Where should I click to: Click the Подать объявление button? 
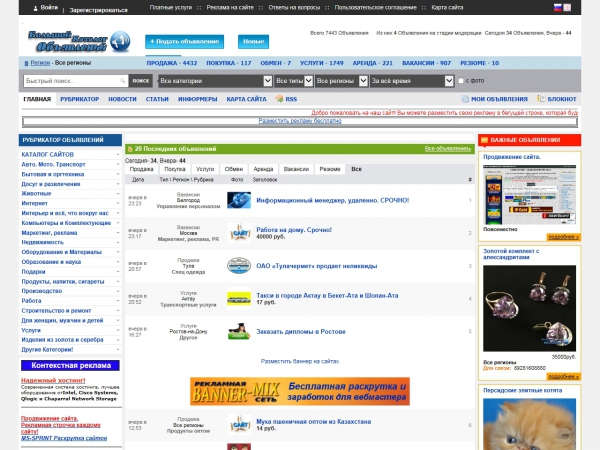point(184,41)
